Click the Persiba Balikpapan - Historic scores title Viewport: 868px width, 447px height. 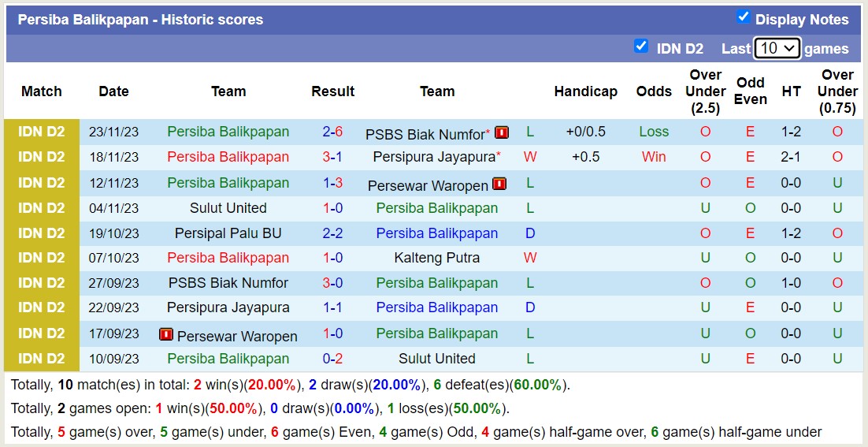coord(141,20)
